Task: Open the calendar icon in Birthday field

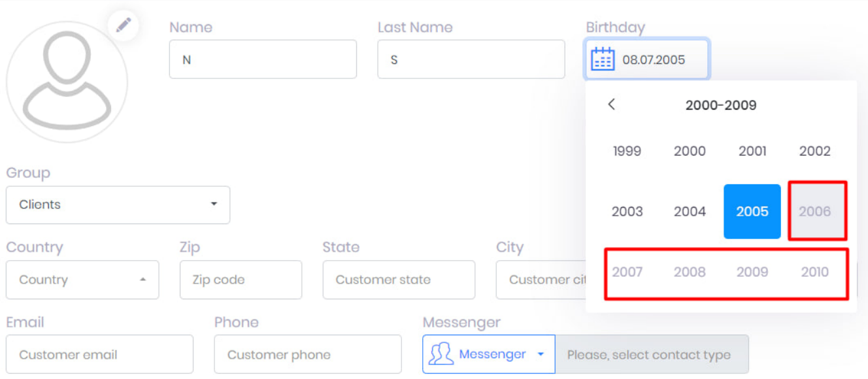Action: (602, 59)
